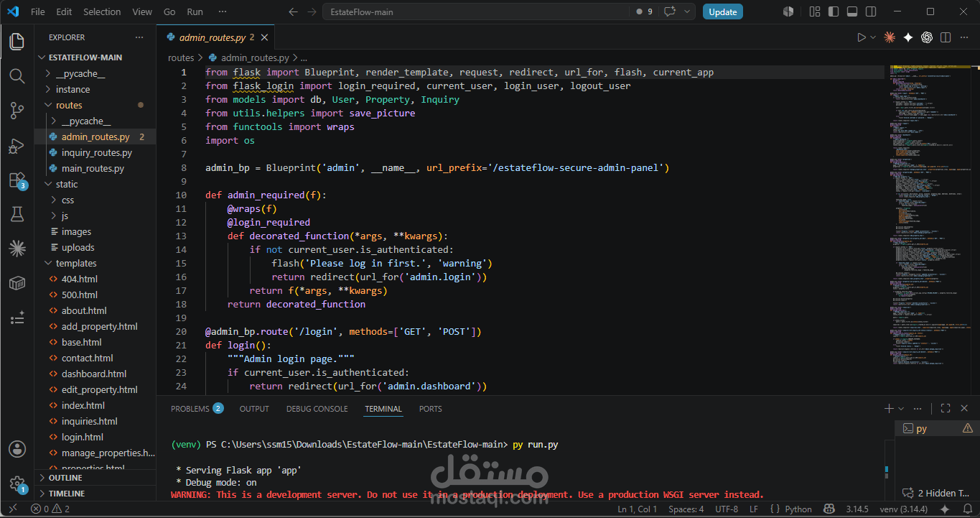Go forward with the right arrow
The height and width of the screenshot is (518, 980).
coord(311,11)
